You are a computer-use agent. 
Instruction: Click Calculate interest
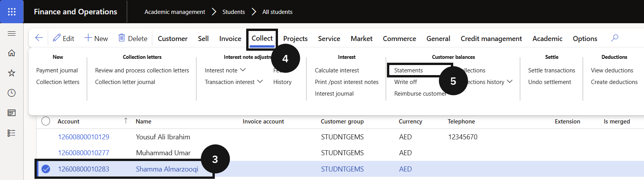click(337, 70)
